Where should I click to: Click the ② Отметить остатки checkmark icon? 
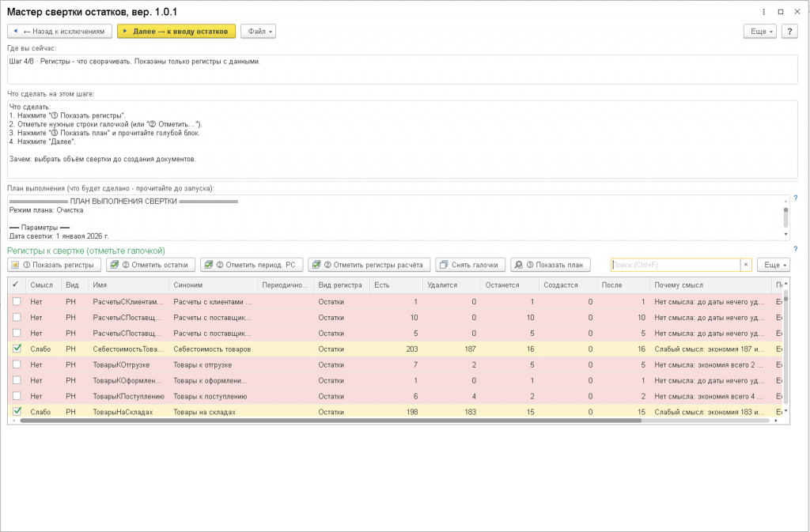(x=115, y=265)
